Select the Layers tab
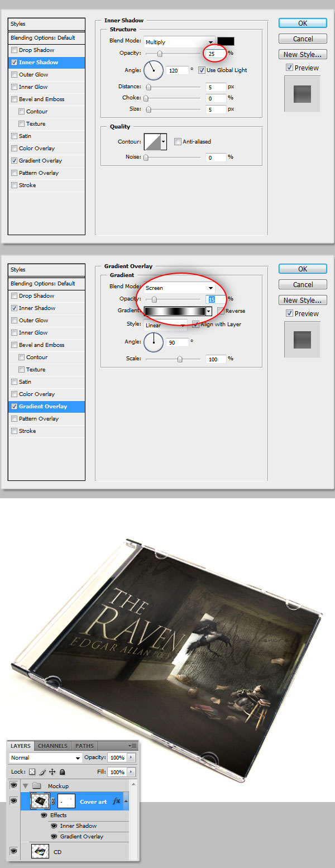 pyautogui.click(x=22, y=746)
